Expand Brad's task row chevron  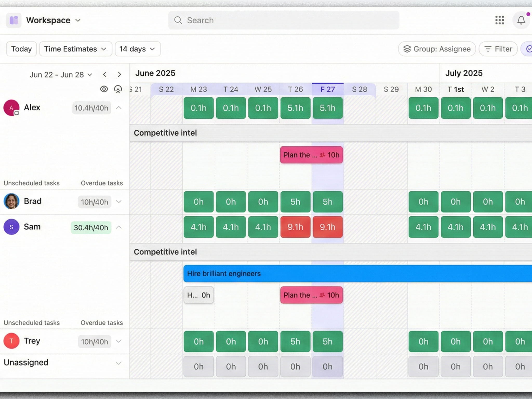[119, 202]
